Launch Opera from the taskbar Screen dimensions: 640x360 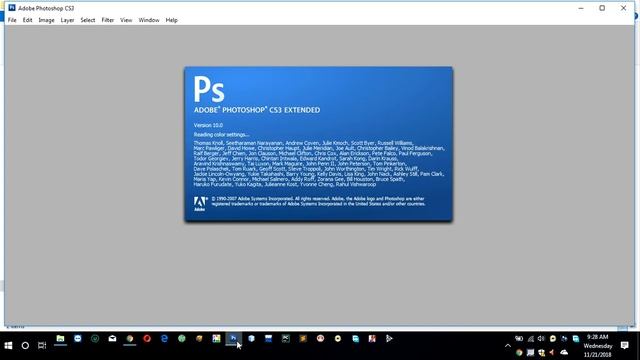(x=147, y=338)
